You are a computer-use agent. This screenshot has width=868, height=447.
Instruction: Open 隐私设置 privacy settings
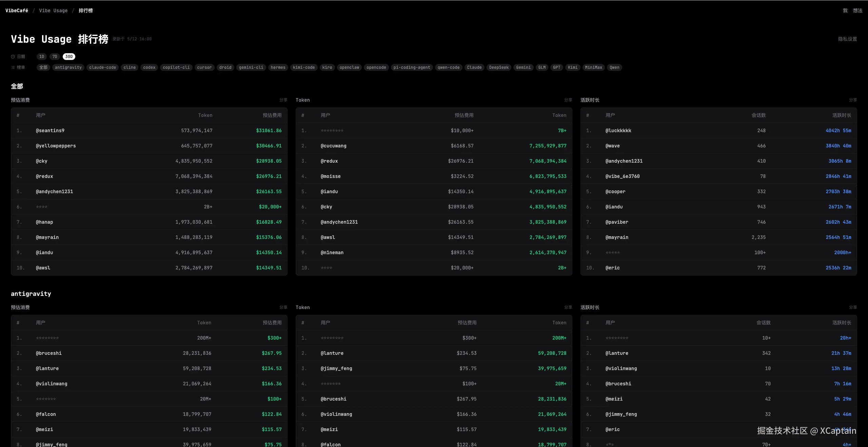tap(847, 39)
